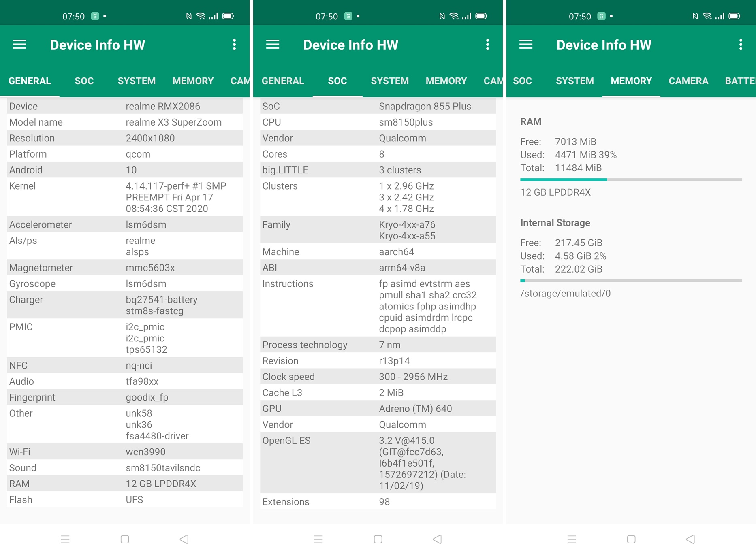Tap Internal Storage heading

555,223
